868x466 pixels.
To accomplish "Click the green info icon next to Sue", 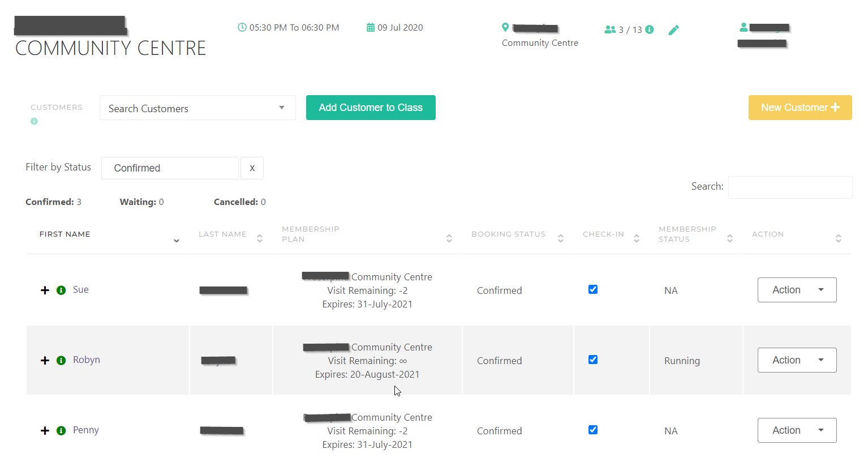I will click(61, 290).
